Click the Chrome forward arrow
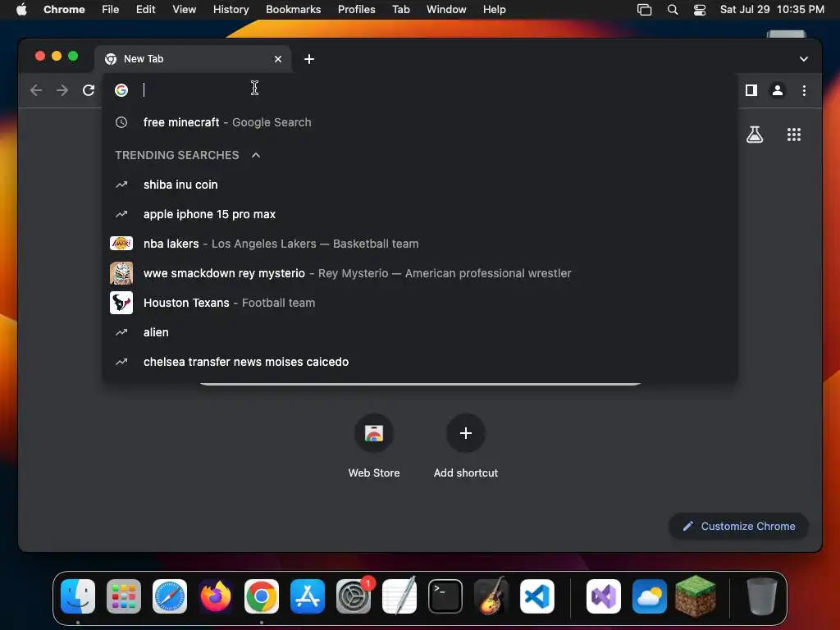The height and width of the screenshot is (630, 840). pyautogui.click(x=62, y=90)
